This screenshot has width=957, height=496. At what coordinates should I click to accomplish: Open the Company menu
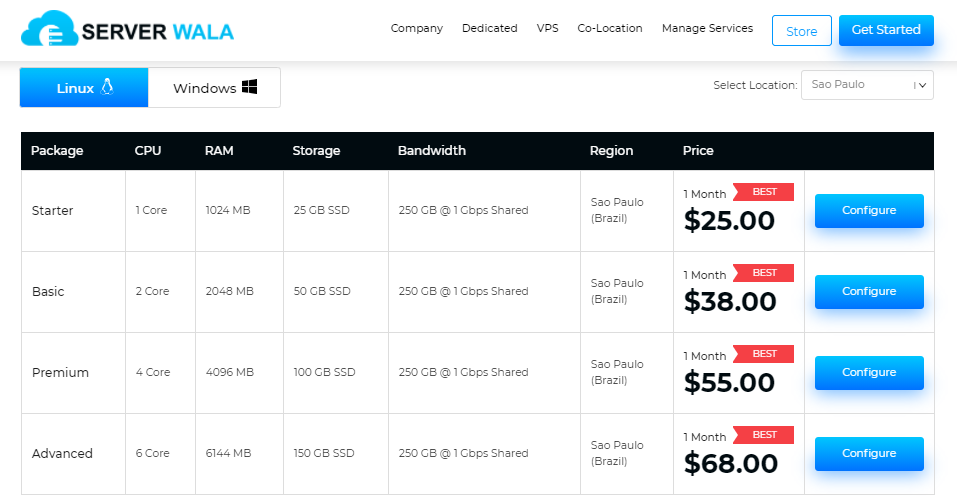pyautogui.click(x=416, y=29)
